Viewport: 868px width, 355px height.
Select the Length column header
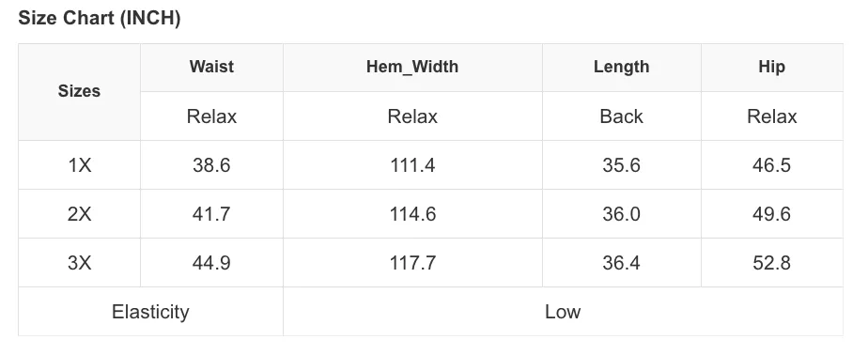tap(621, 67)
